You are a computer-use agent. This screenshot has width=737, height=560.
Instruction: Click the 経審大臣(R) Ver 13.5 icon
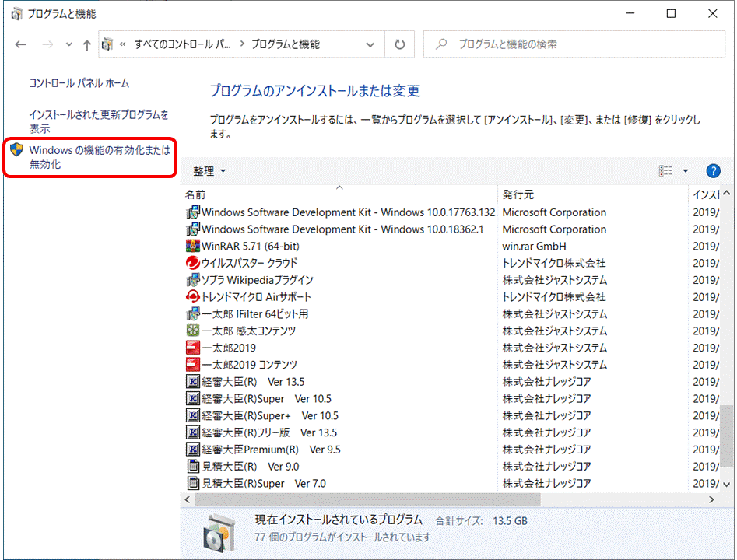(x=193, y=381)
